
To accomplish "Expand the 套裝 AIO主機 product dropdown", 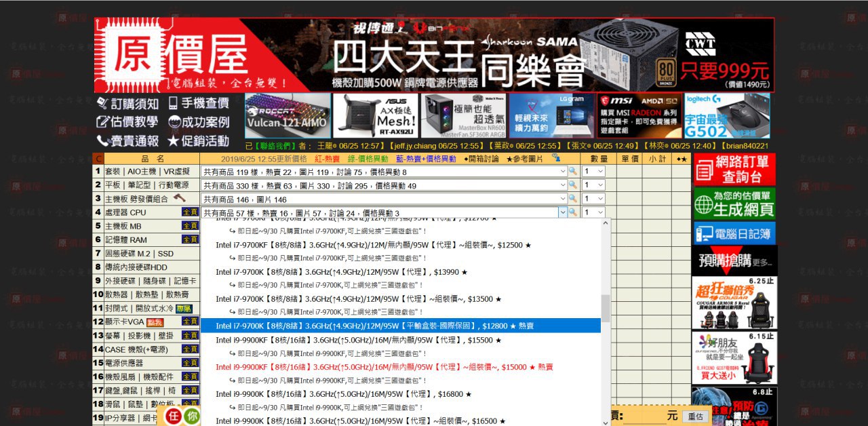I will 384,172.
